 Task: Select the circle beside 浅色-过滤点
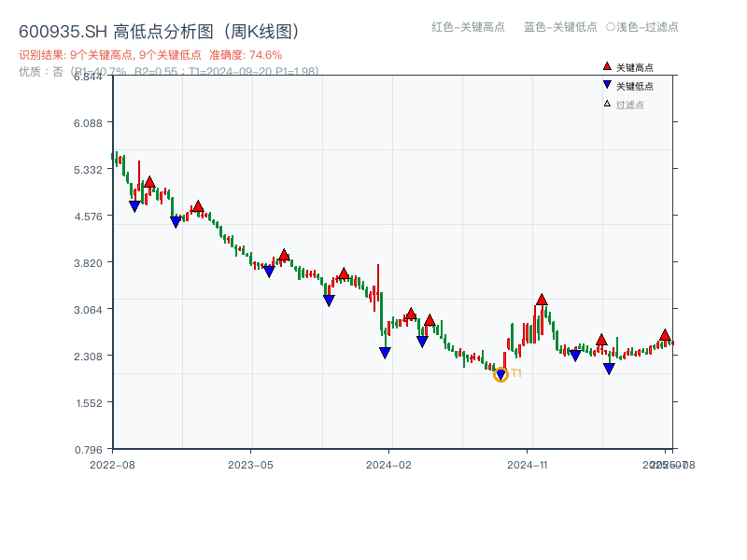(611, 27)
